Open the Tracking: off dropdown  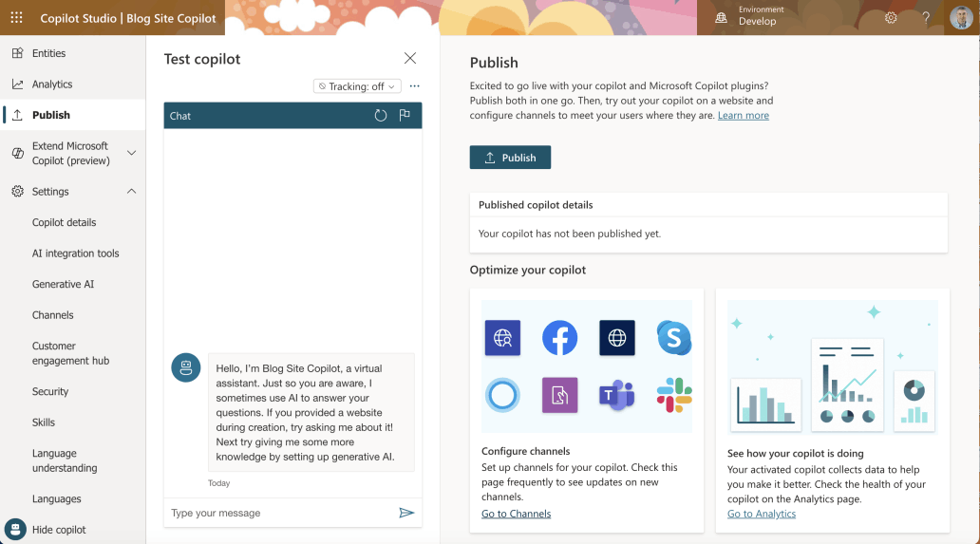coord(357,86)
